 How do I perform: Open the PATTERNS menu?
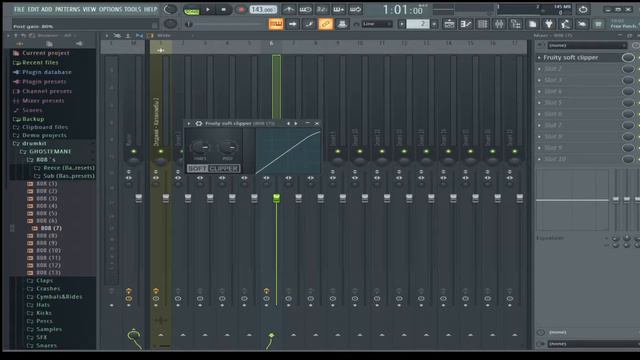coord(67,9)
